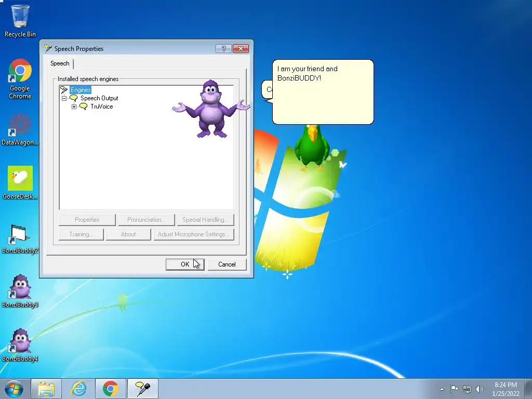Open the BonziBuddy2 desktop shortcut
Viewport: 532px width, 399px height.
(x=20, y=239)
